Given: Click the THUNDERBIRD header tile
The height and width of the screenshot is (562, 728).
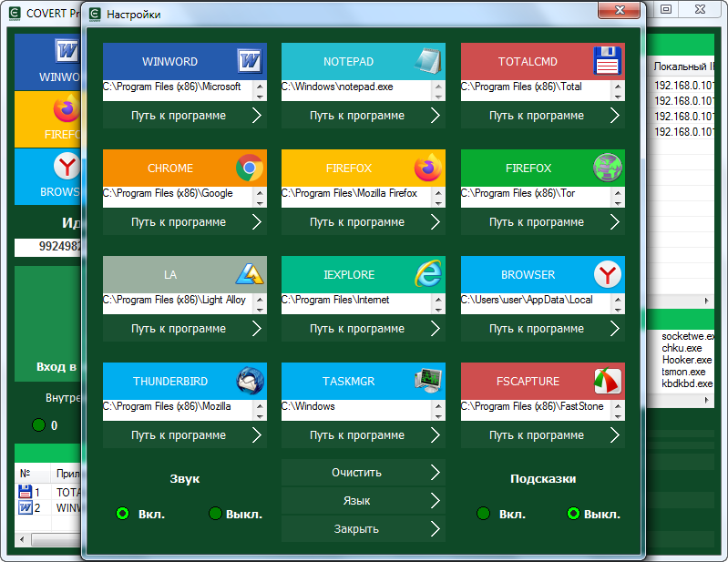Looking at the screenshot, I should pyautogui.click(x=185, y=381).
